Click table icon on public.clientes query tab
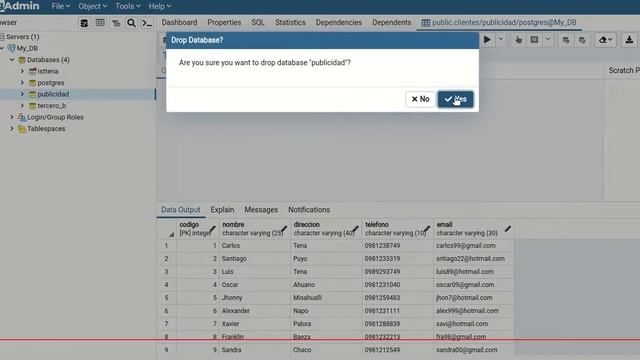Image resolution: width=640 pixels, height=360 pixels. [x=426, y=23]
